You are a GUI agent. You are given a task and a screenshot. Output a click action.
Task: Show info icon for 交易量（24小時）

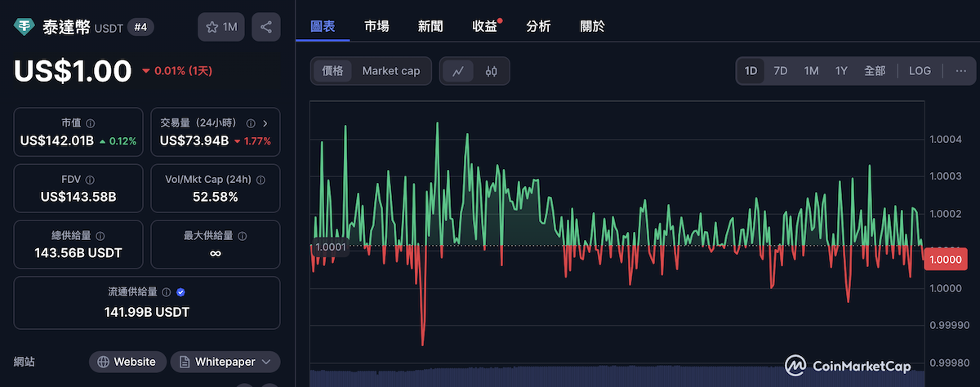click(250, 123)
